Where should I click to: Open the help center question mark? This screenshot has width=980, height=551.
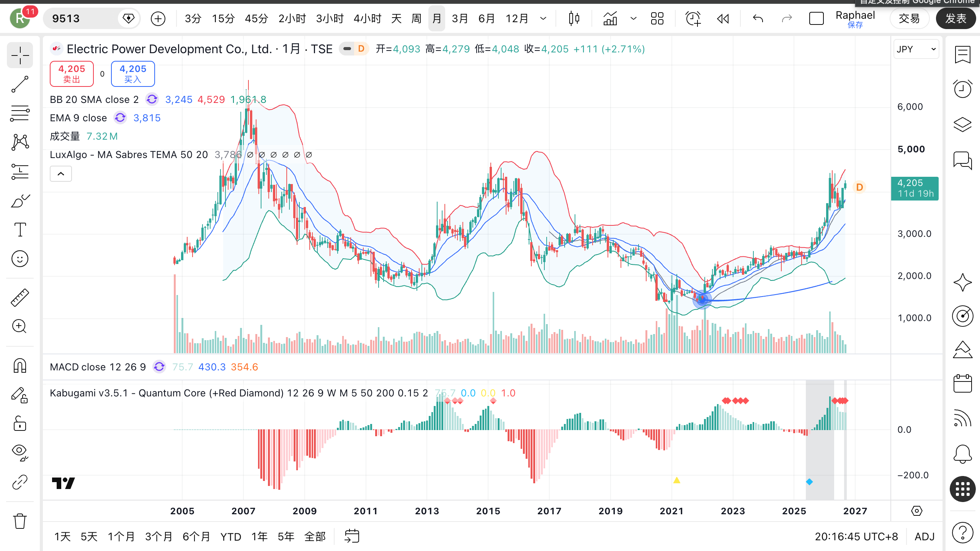click(x=962, y=532)
